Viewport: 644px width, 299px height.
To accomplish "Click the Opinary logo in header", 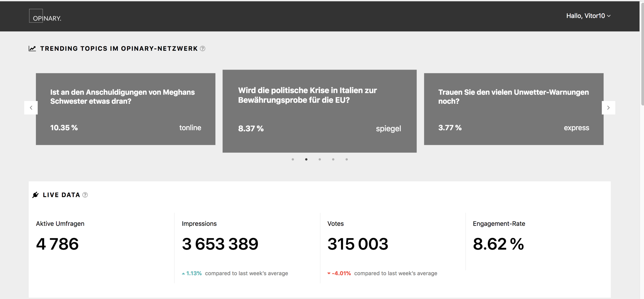I will (x=45, y=16).
